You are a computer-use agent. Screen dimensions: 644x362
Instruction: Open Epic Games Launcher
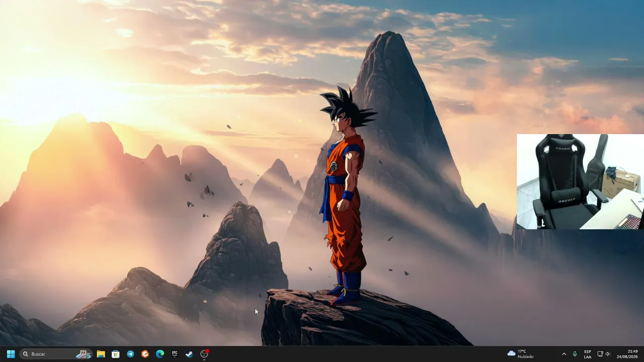point(175,354)
